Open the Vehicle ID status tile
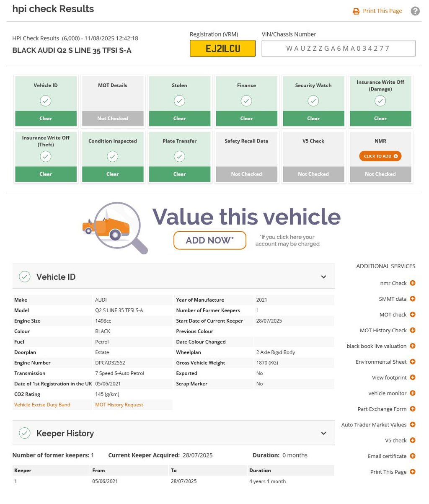The width and height of the screenshot is (429, 504). [46, 101]
